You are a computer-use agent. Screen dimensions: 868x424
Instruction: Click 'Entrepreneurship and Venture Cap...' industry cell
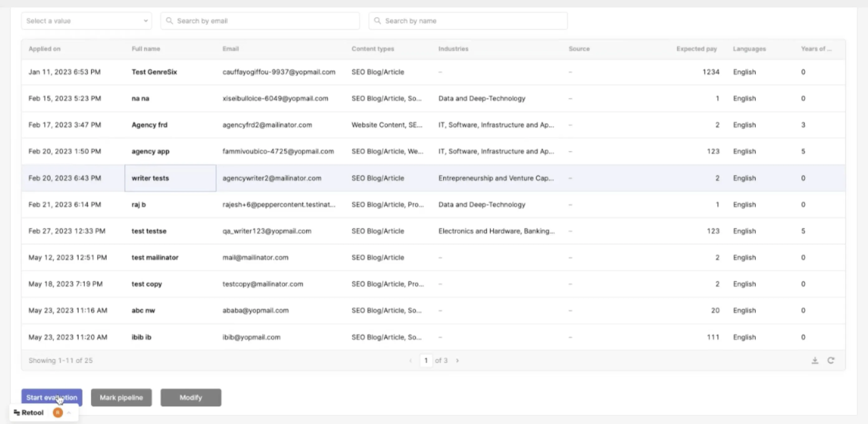[496, 178]
